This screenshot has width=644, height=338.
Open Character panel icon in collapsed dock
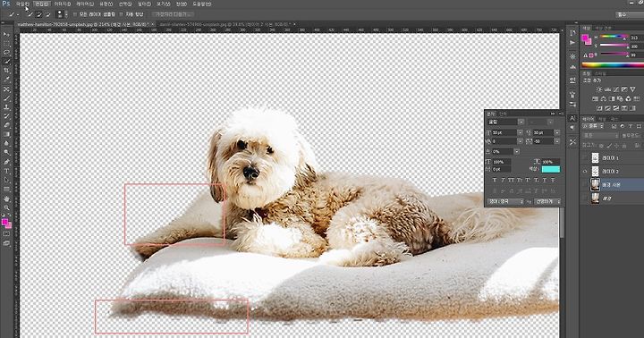(x=572, y=118)
